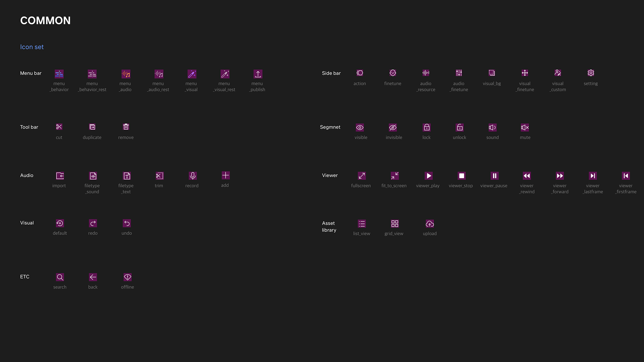The image size is (644, 362).
Task: Click the record microphone icon
Action: pos(193,176)
